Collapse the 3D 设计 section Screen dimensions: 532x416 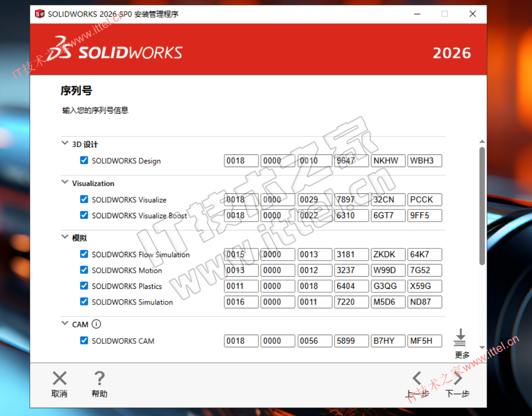coord(64,144)
